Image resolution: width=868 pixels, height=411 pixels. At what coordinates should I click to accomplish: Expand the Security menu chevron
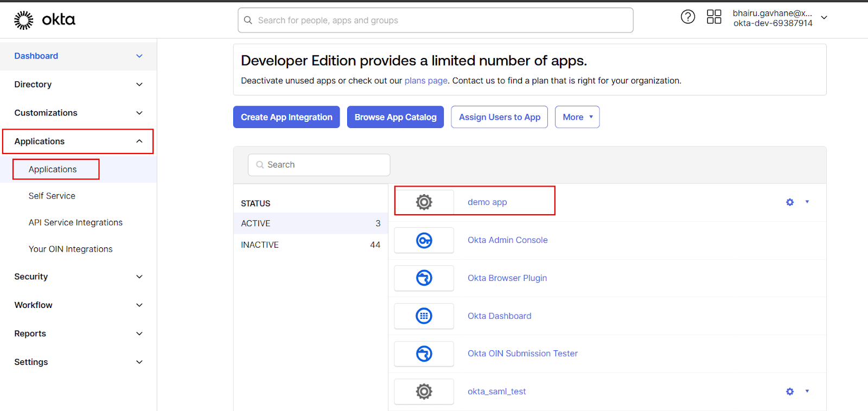click(139, 277)
